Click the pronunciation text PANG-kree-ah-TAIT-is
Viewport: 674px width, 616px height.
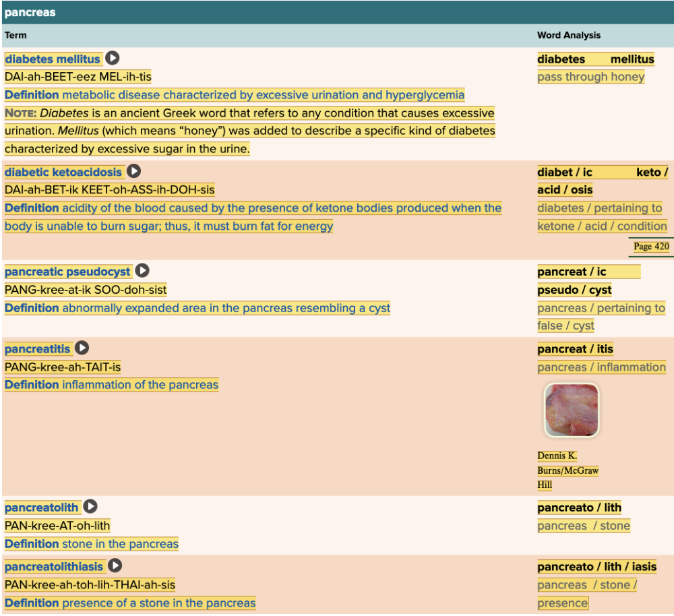tap(63, 367)
